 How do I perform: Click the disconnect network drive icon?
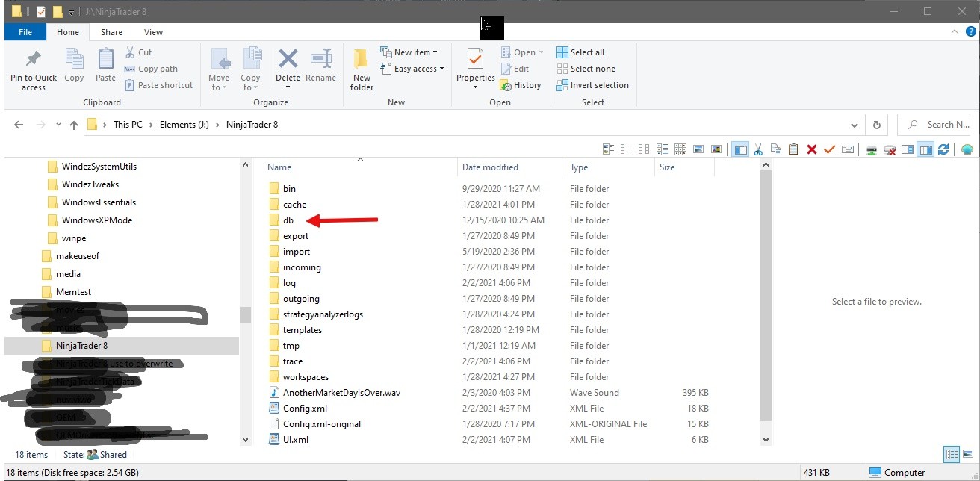(890, 149)
